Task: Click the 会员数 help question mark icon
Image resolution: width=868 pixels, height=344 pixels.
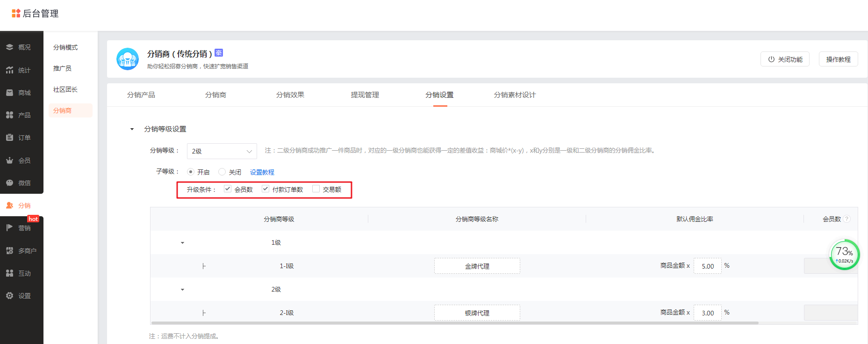Action: click(x=846, y=219)
